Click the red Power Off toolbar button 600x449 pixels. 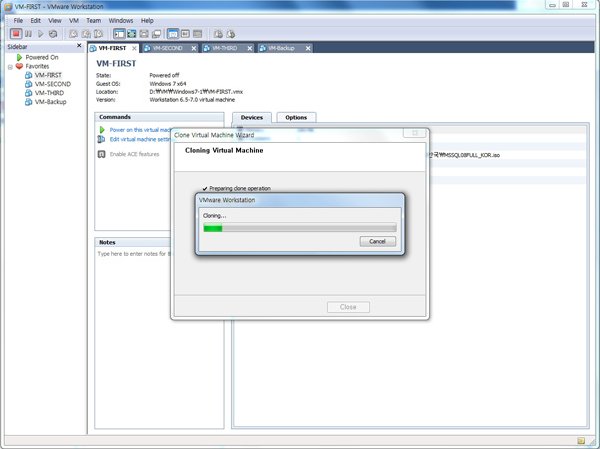(x=16, y=34)
